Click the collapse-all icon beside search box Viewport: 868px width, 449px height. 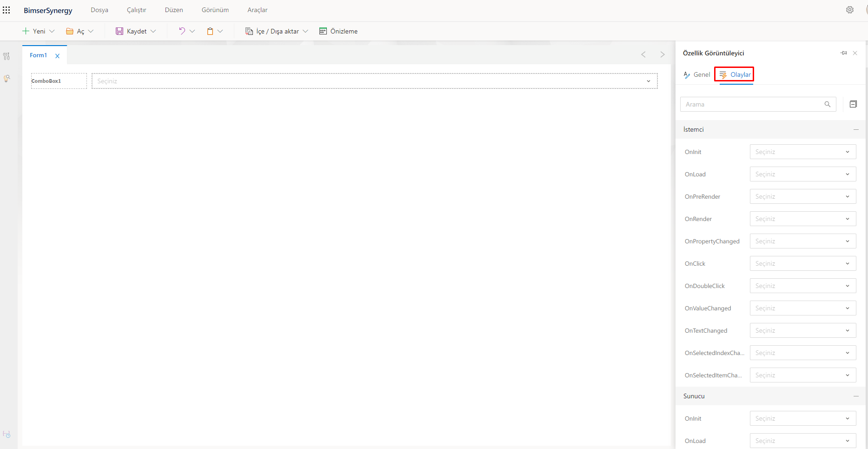[853, 104]
